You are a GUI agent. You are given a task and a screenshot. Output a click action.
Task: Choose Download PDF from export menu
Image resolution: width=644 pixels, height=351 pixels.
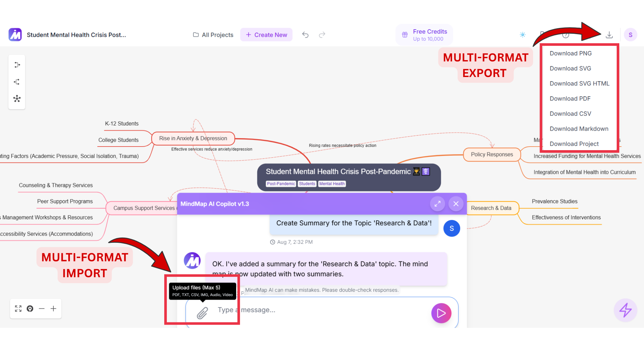click(570, 98)
